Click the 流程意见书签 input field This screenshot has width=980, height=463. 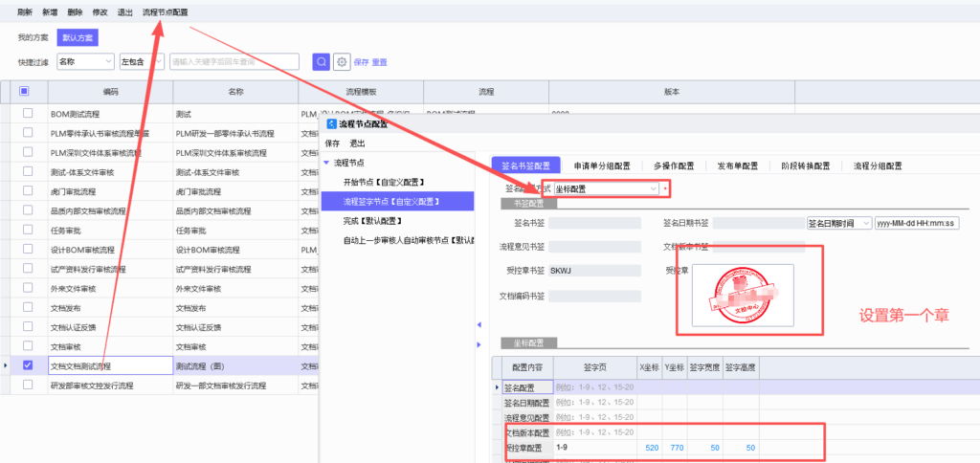[x=594, y=247]
